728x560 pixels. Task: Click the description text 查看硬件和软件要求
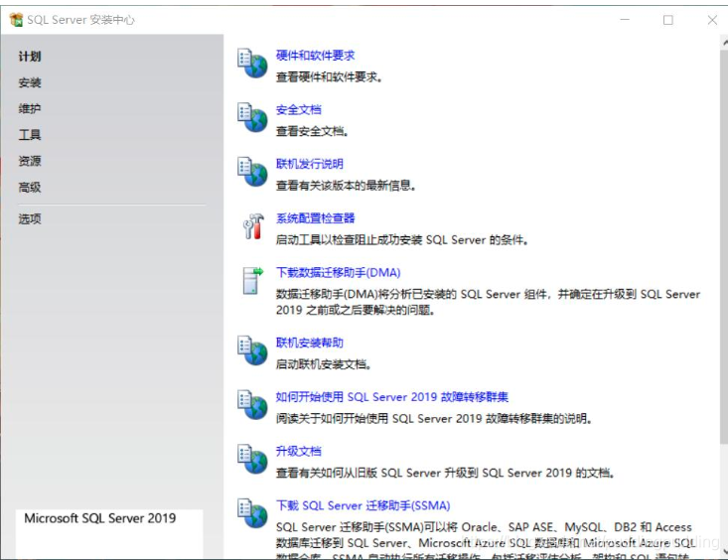point(329,77)
